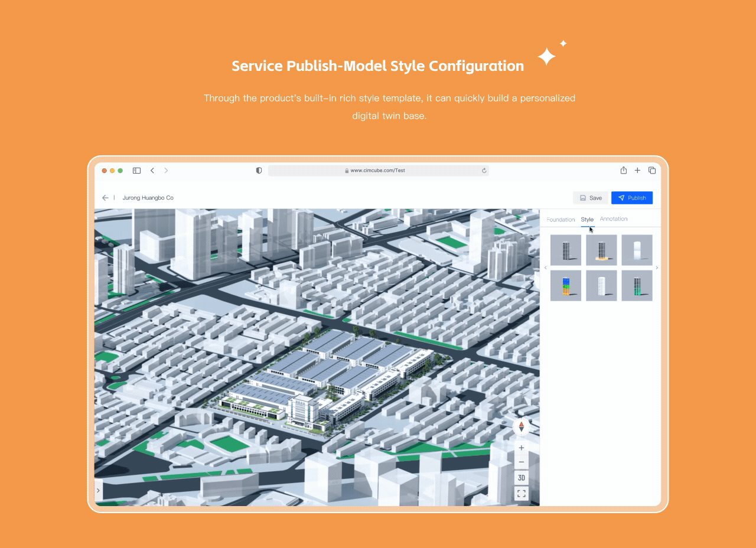
Task: Go back with the browser back arrow
Action: (x=152, y=171)
